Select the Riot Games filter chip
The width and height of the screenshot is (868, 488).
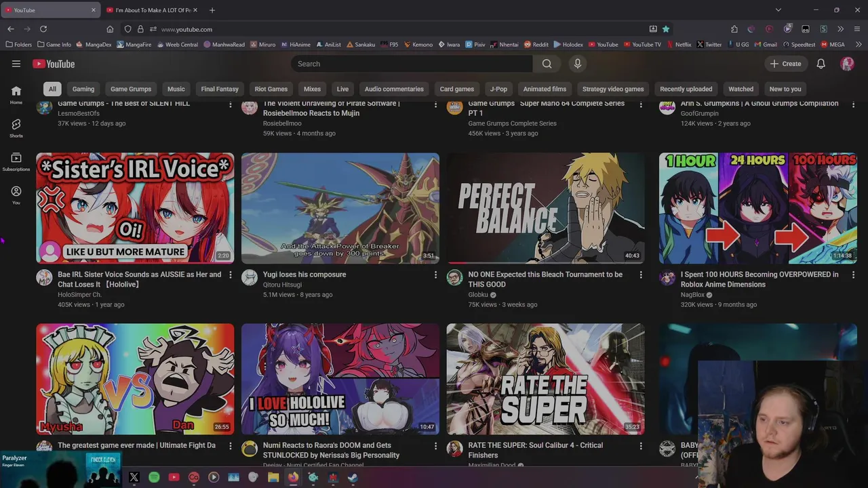coord(271,89)
